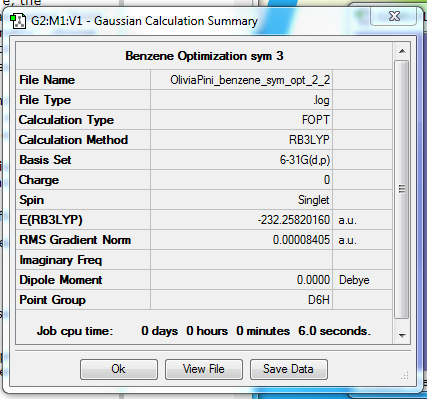Select the 'FOPT' calculation type value
This screenshot has height=399, width=427.
316,120
